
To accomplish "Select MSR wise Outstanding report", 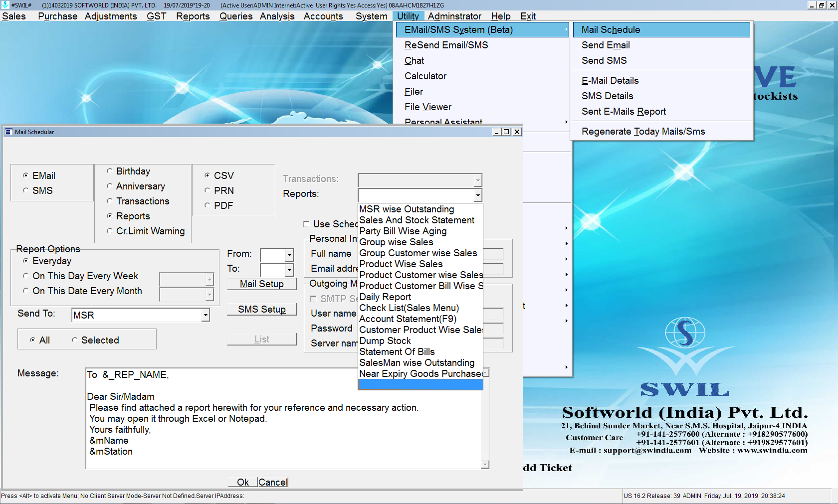I will (420, 209).
